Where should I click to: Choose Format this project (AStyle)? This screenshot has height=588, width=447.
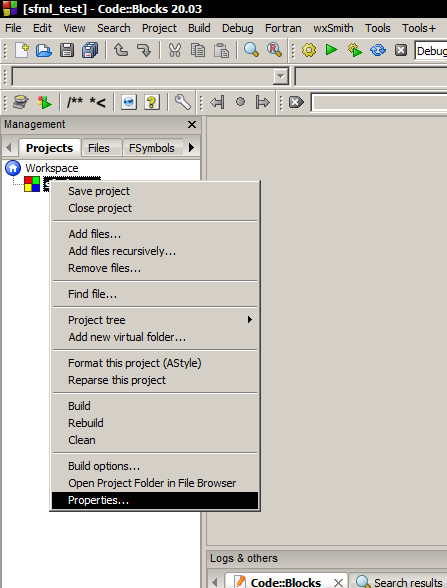tap(155, 363)
